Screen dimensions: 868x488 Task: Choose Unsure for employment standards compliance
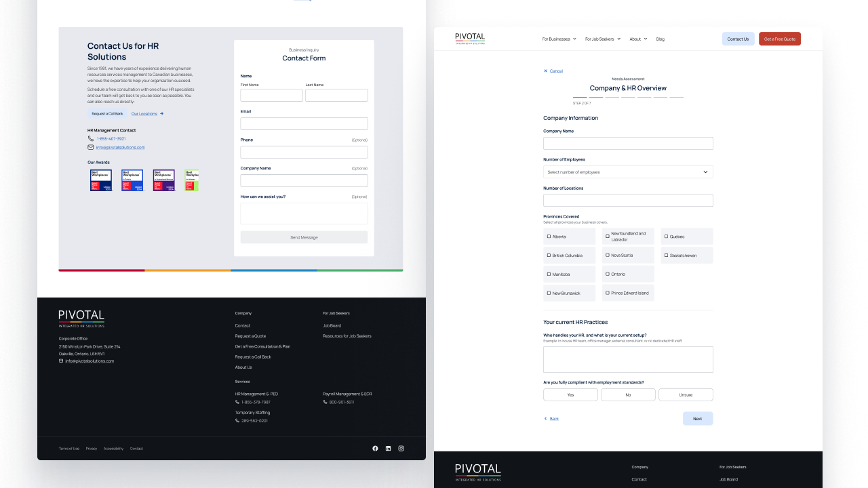pyautogui.click(x=686, y=394)
